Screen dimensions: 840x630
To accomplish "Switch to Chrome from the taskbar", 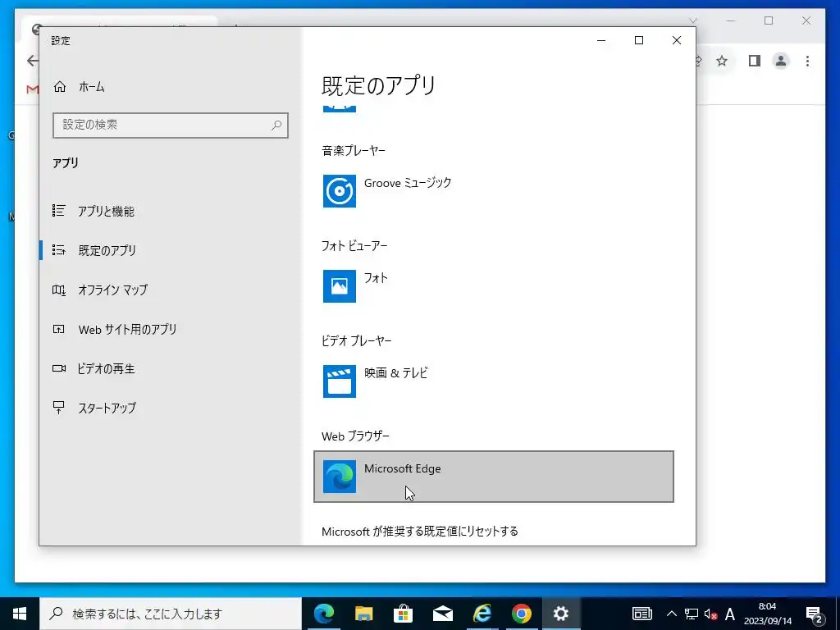I will coord(521,614).
